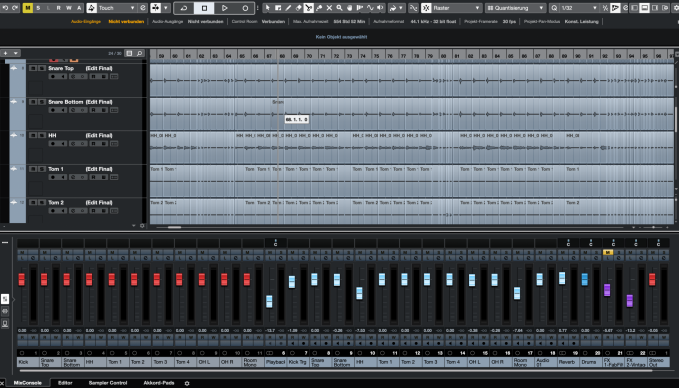Click iterative quantize icon next to 1/32
The height and width of the screenshot is (388, 679).
click(605, 8)
